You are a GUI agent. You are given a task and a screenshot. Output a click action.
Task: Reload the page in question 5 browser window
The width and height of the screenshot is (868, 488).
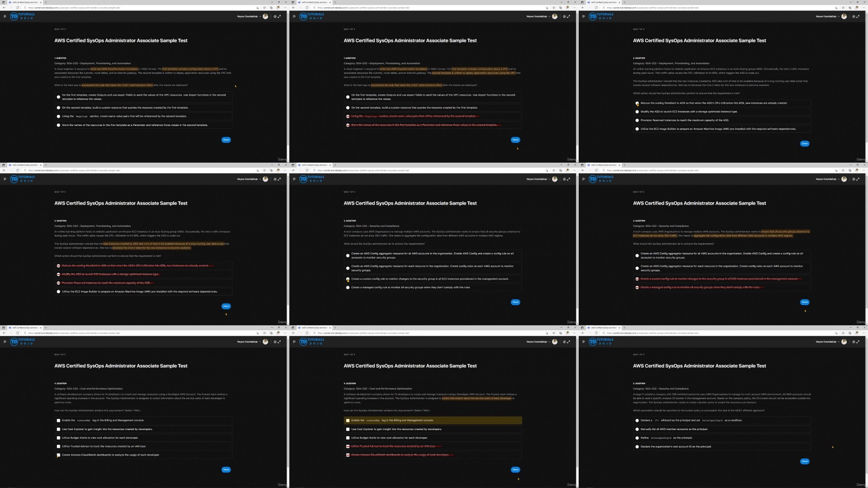[x=596, y=333]
